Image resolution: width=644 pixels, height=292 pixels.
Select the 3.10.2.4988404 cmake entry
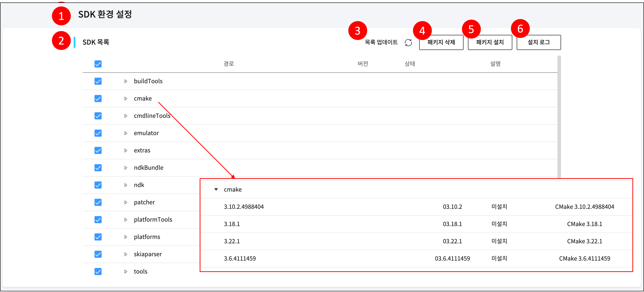(244, 207)
